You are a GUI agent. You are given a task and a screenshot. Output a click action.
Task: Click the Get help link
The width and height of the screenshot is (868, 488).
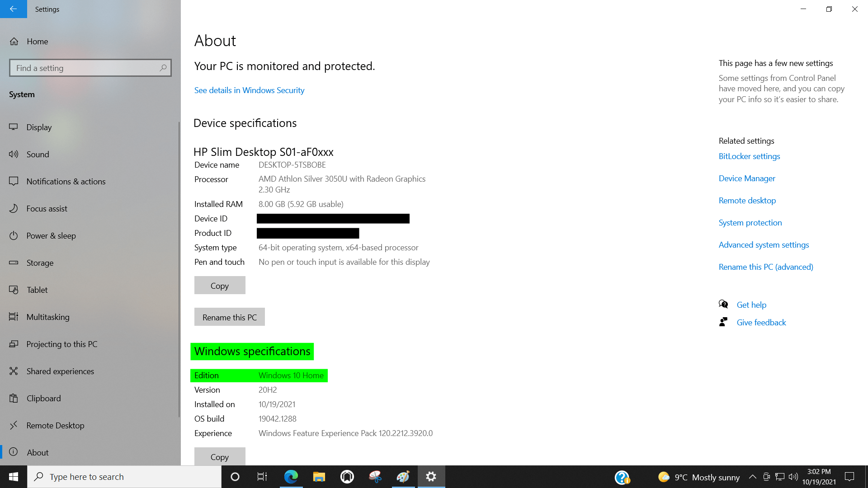pyautogui.click(x=751, y=305)
